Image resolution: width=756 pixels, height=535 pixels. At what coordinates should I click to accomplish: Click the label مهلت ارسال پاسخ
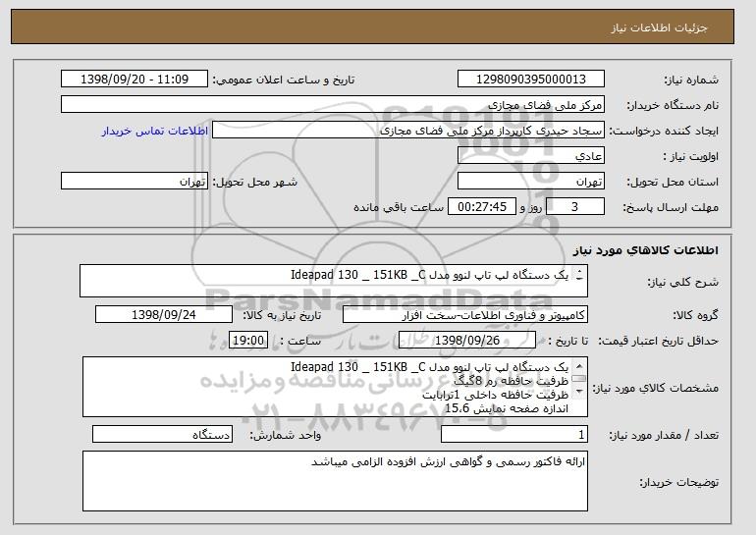tap(671, 208)
